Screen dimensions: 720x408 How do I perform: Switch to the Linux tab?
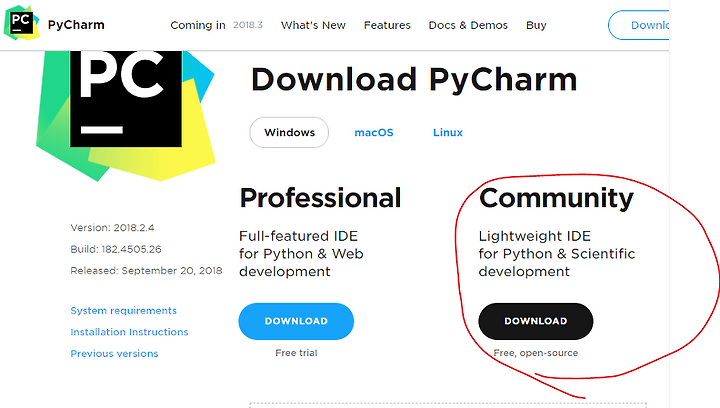point(448,133)
